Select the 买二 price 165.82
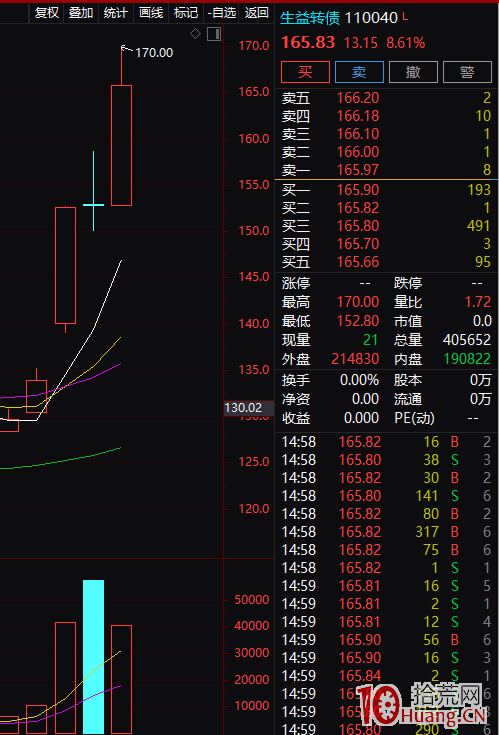The width and height of the screenshot is (499, 735). pyautogui.click(x=357, y=208)
